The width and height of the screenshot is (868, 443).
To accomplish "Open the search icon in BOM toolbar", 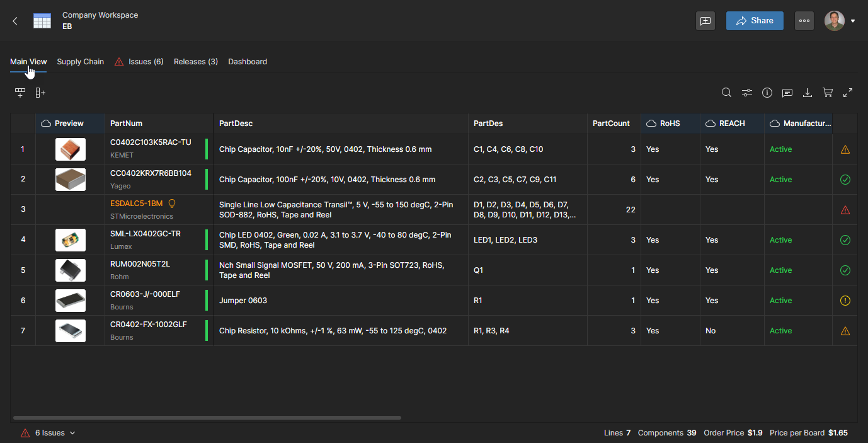I will 726,93.
